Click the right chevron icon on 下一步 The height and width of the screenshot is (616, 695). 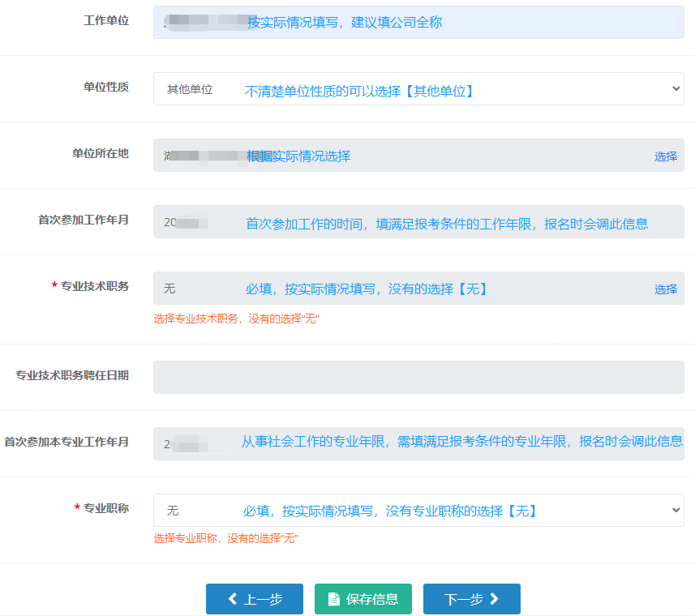[x=495, y=599]
